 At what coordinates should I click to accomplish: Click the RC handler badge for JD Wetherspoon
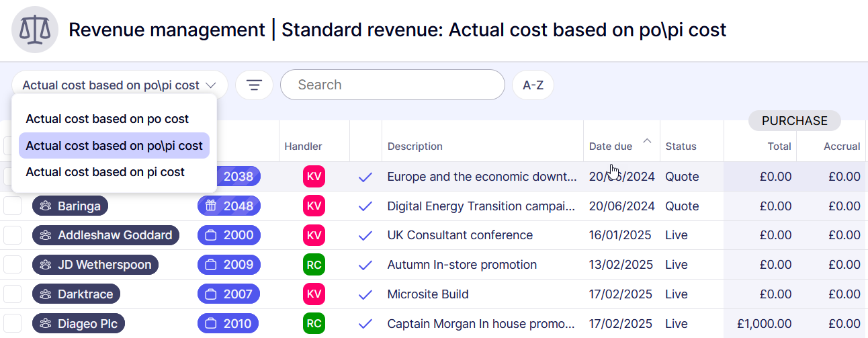pos(314,265)
